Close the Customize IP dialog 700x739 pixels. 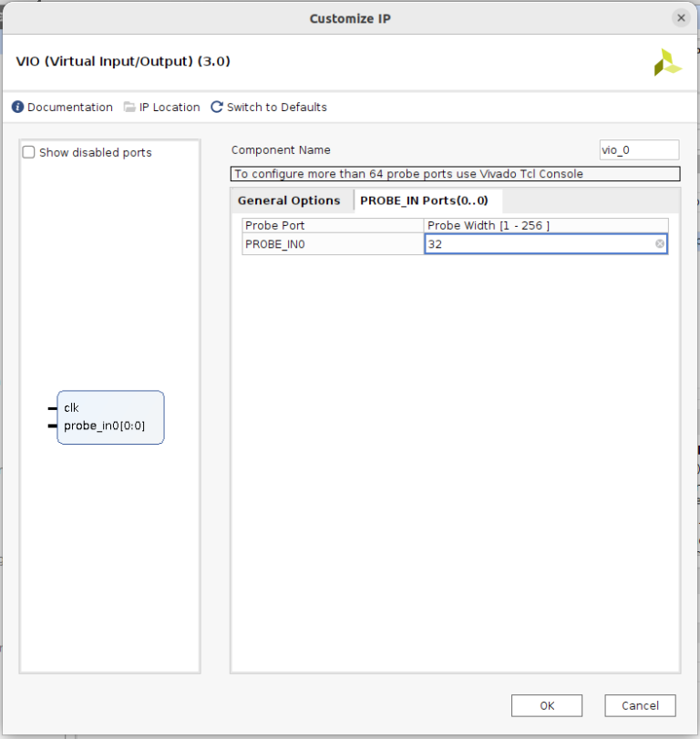[x=680, y=18]
